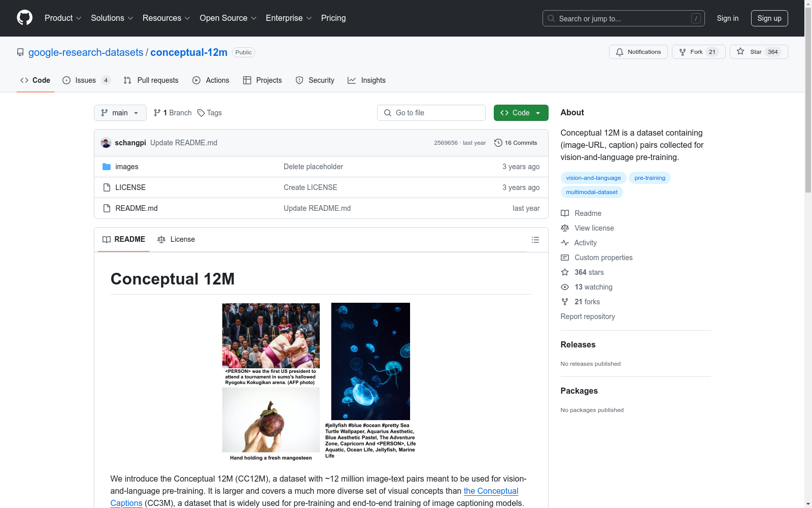Click the vision-and-language topic tag
Screen dimensions: 812x508
[x=593, y=178]
